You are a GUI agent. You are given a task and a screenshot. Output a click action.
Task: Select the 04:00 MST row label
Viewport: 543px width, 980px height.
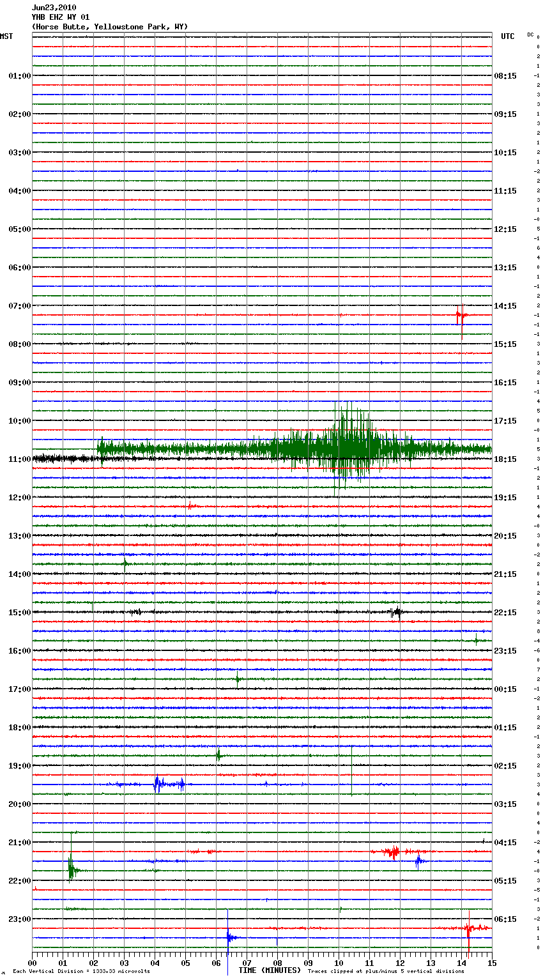point(19,191)
